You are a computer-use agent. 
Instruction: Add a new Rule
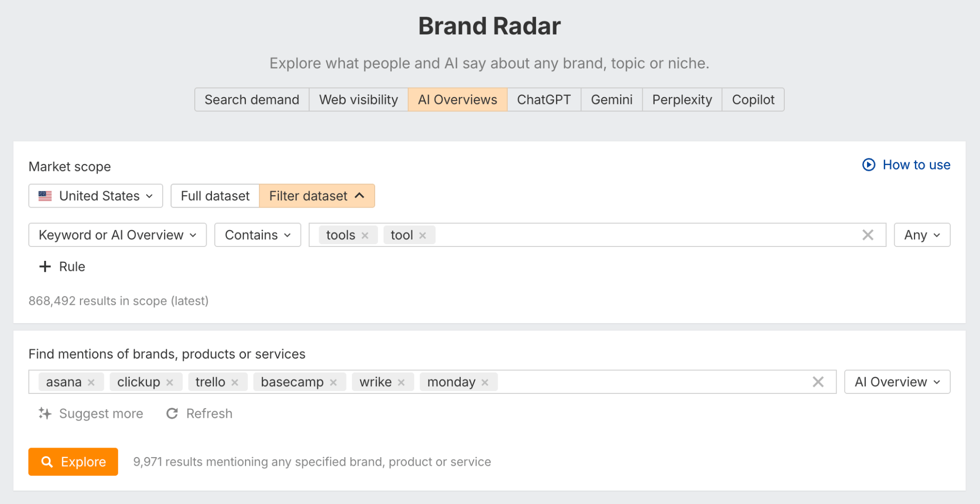(61, 267)
